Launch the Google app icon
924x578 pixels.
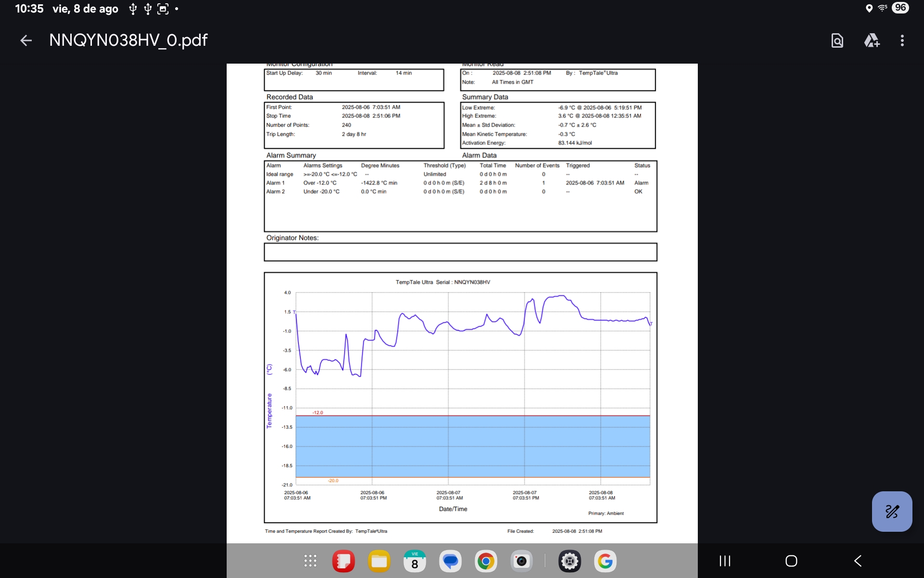point(605,561)
